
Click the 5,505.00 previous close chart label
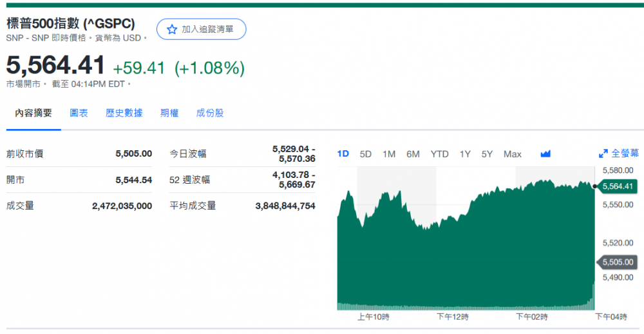tap(618, 262)
